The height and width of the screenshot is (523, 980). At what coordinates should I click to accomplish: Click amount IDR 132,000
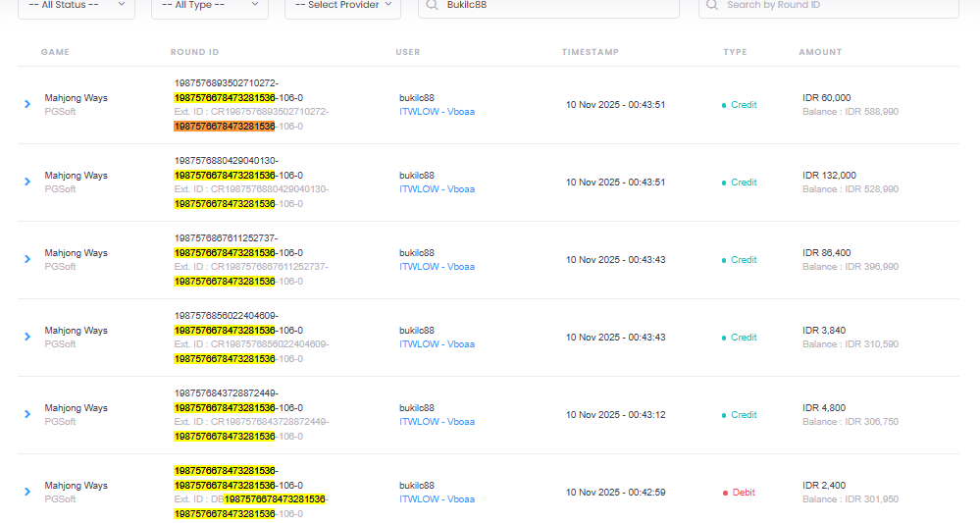click(829, 176)
